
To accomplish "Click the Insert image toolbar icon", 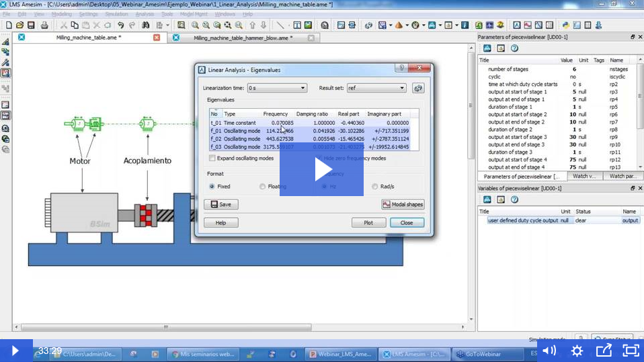I will (308, 25).
